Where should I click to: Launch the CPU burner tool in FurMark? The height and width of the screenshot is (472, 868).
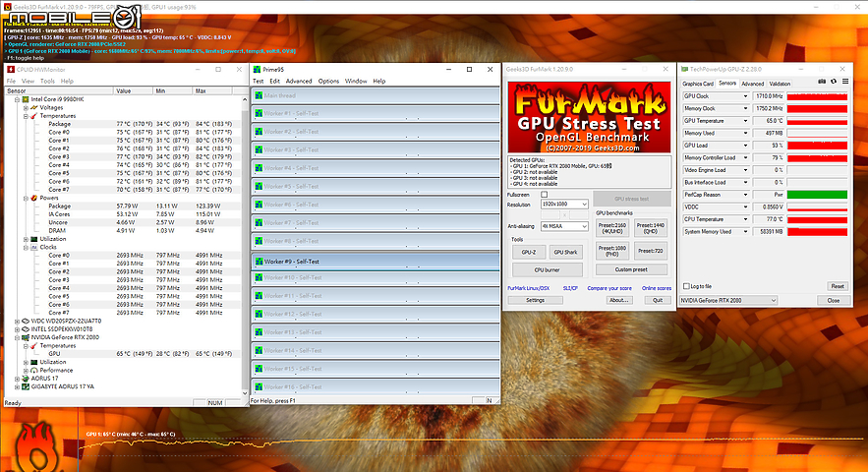[x=547, y=269]
